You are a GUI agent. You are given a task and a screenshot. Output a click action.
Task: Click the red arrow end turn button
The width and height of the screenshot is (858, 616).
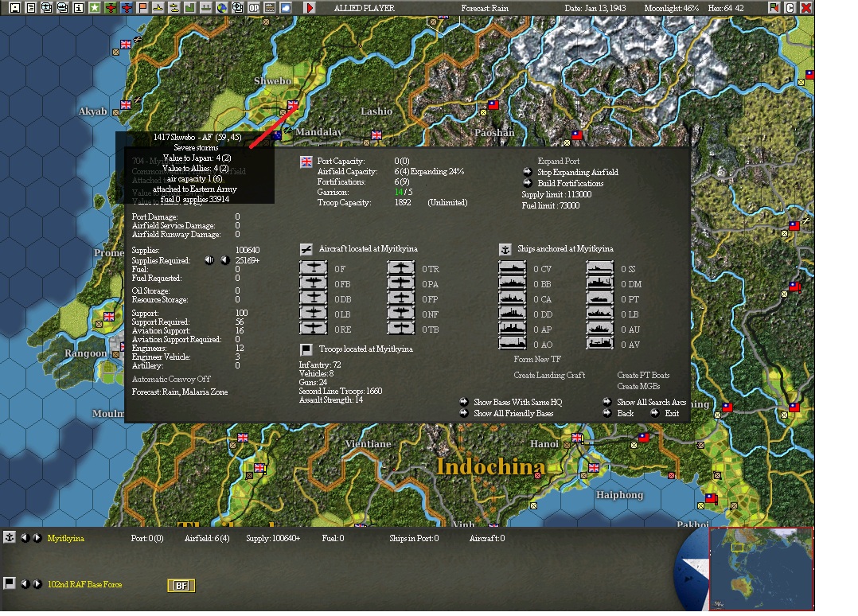click(x=309, y=8)
